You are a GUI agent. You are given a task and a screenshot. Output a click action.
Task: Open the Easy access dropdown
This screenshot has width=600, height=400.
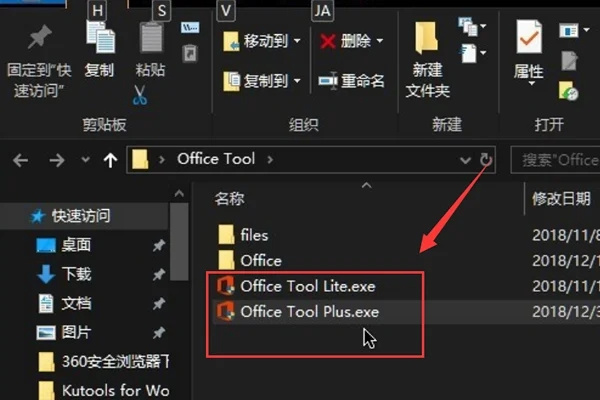(473, 53)
